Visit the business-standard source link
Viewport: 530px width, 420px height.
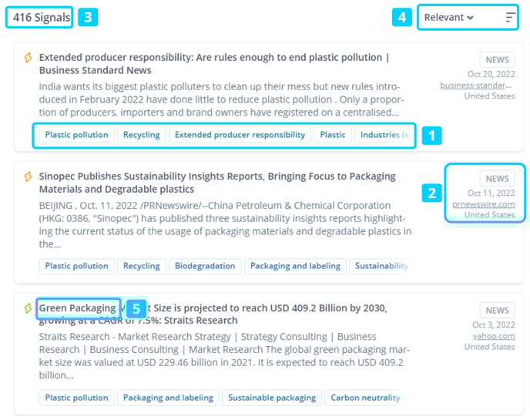tap(477, 86)
